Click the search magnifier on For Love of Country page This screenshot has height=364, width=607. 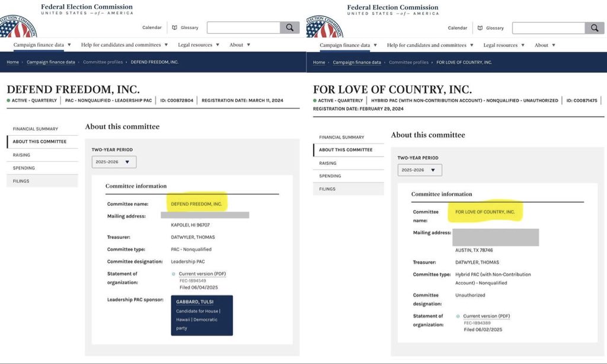tap(595, 28)
